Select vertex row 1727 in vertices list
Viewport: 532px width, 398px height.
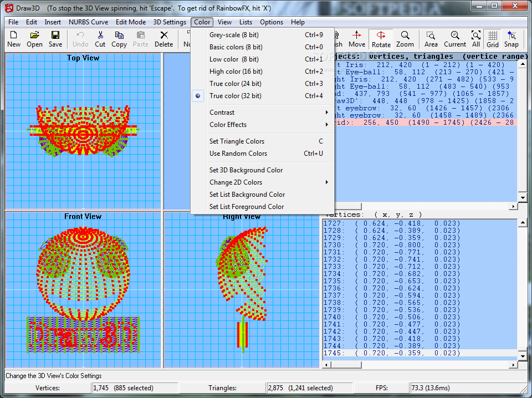[420, 223]
